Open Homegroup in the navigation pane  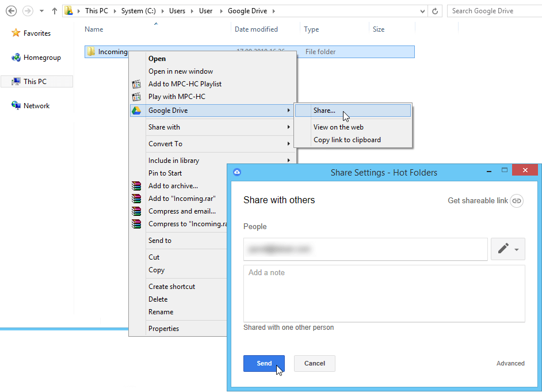tap(42, 58)
